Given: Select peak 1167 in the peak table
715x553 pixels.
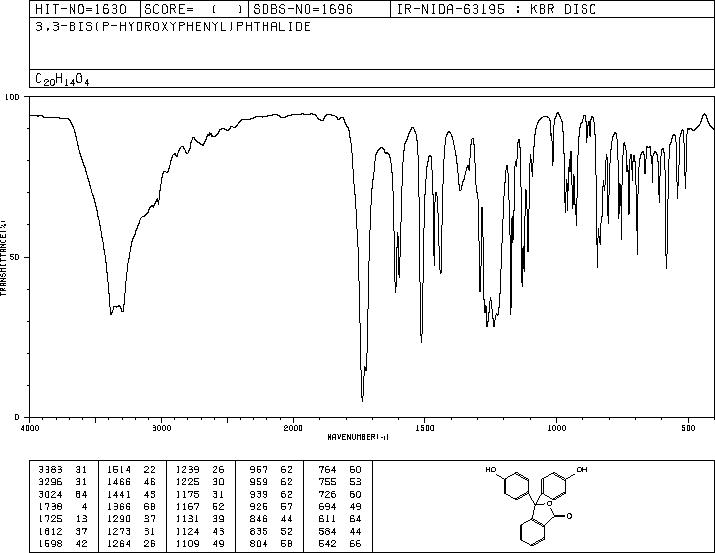Looking at the screenshot, I should [187, 506].
